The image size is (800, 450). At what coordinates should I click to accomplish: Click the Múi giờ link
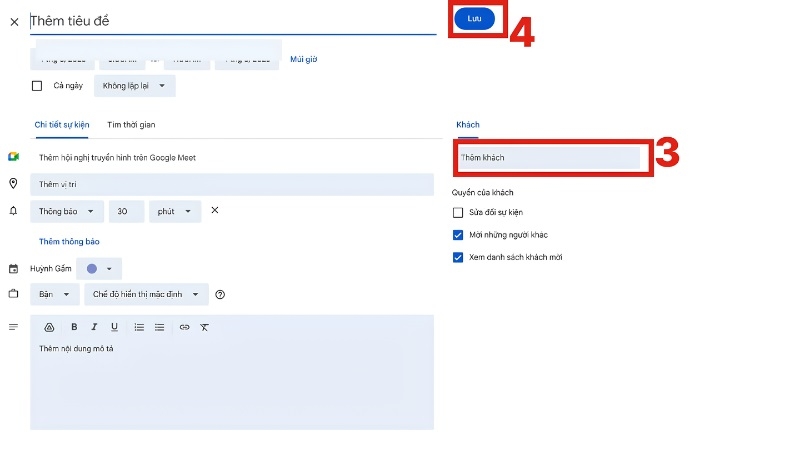pyautogui.click(x=304, y=59)
